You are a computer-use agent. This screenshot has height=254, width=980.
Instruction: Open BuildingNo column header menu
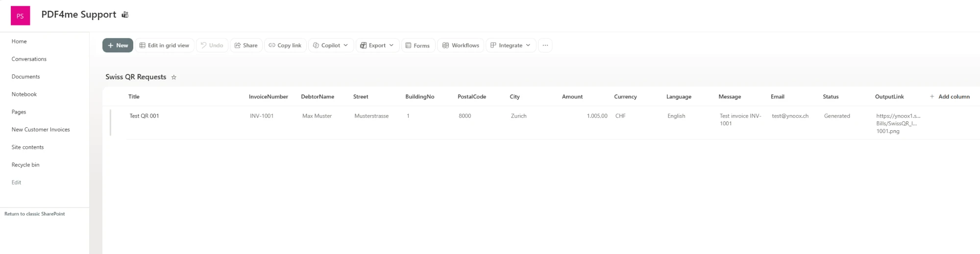click(x=419, y=97)
